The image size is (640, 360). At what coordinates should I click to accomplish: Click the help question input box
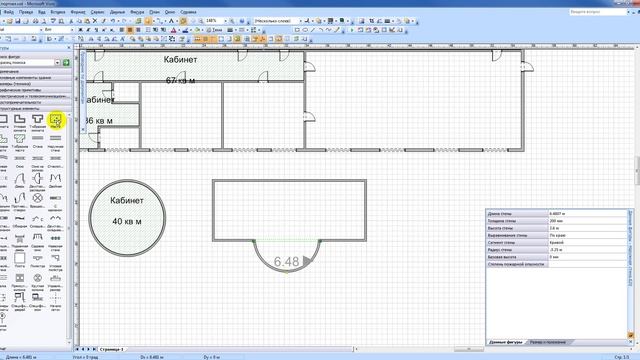597,12
